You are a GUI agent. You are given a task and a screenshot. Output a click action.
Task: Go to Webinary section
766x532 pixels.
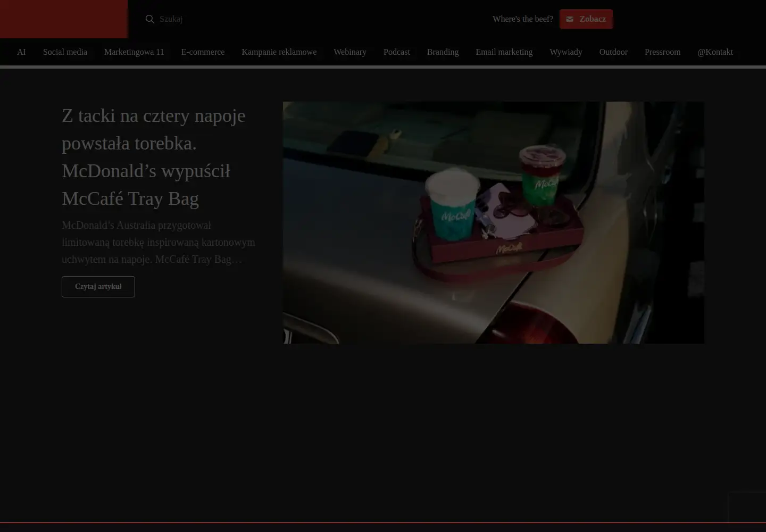pos(350,52)
